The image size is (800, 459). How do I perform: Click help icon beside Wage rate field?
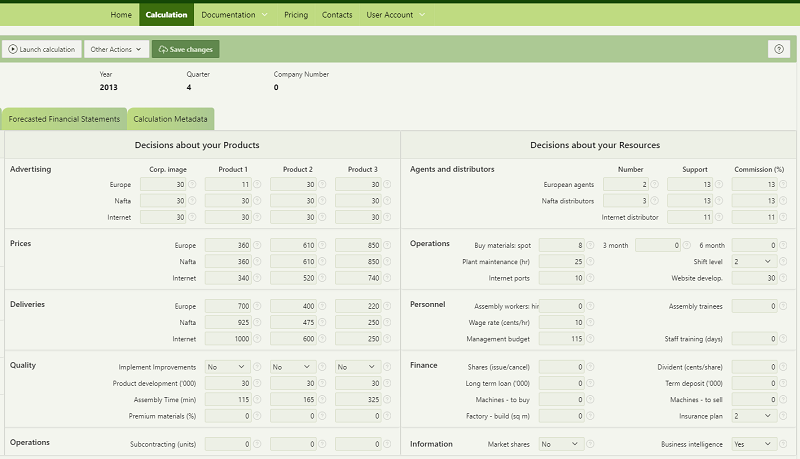point(590,322)
